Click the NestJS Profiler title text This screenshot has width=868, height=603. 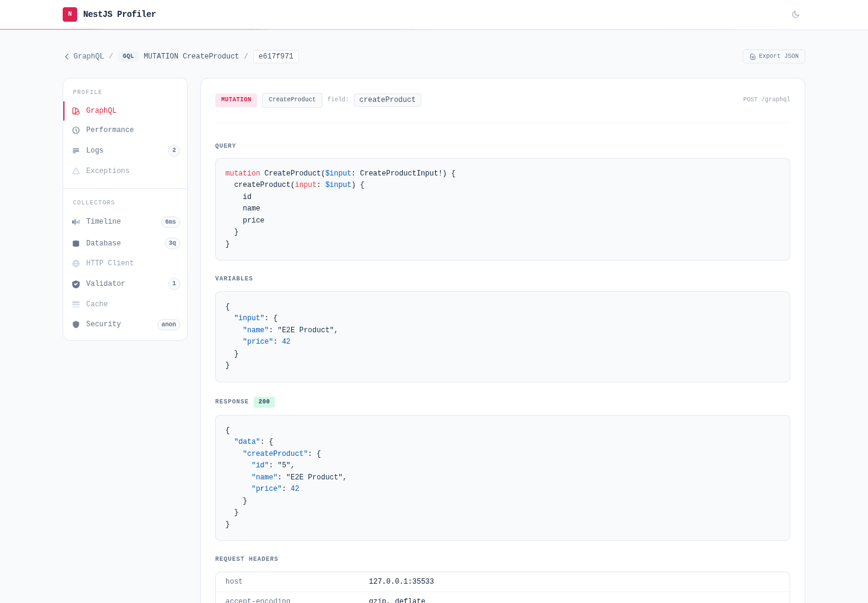119,14
